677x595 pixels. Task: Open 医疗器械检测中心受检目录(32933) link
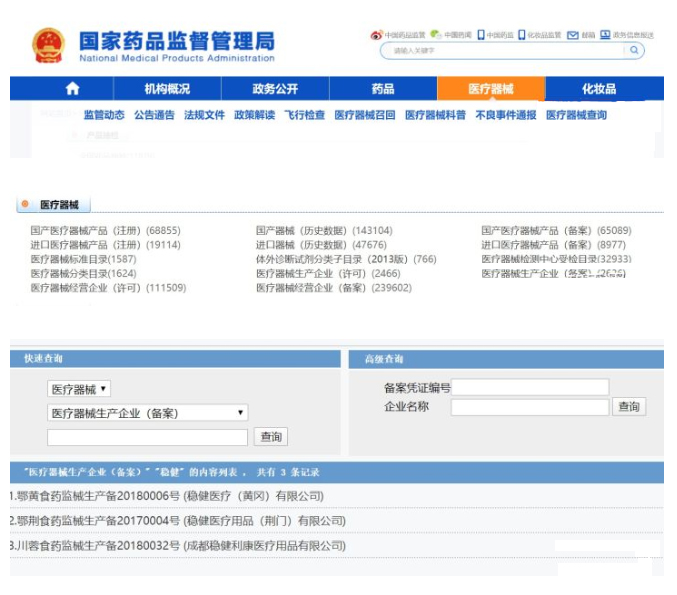coord(556,259)
